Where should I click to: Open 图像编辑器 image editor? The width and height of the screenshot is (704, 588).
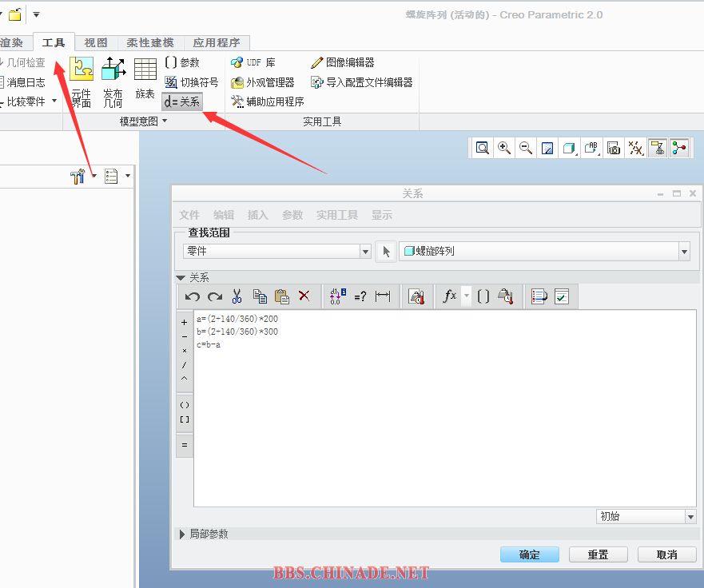click(343, 62)
